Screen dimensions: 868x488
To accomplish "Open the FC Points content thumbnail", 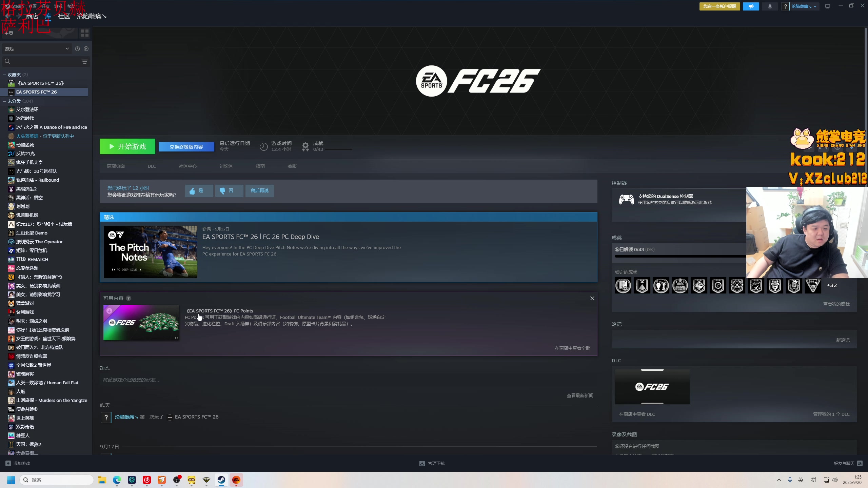I will [x=141, y=323].
